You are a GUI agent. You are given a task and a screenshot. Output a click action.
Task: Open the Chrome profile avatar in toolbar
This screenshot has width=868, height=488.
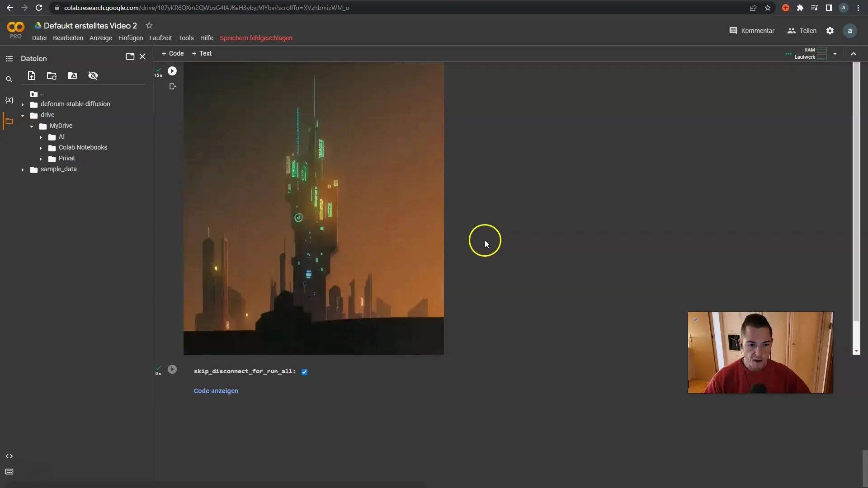pyautogui.click(x=844, y=8)
